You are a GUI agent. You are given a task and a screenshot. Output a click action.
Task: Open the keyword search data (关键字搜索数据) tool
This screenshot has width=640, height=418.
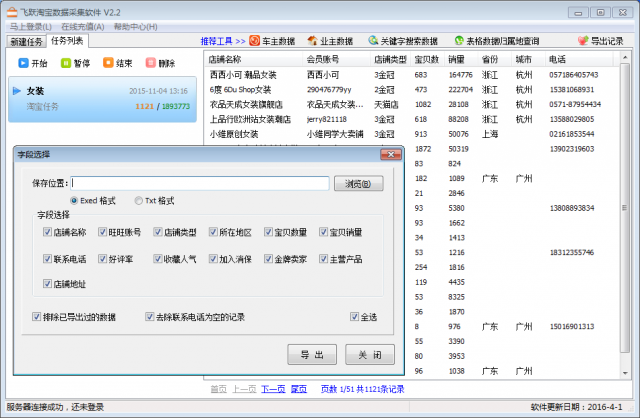tap(403, 41)
